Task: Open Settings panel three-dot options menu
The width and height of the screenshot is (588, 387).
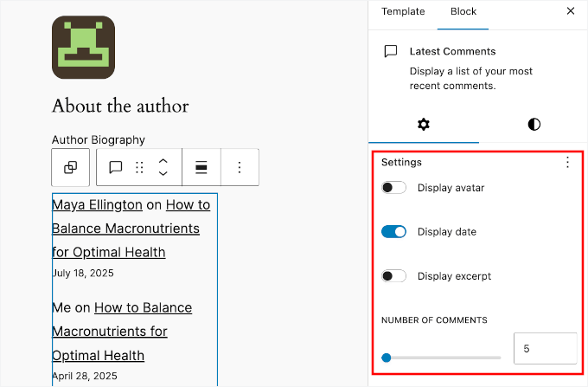Action: (567, 162)
